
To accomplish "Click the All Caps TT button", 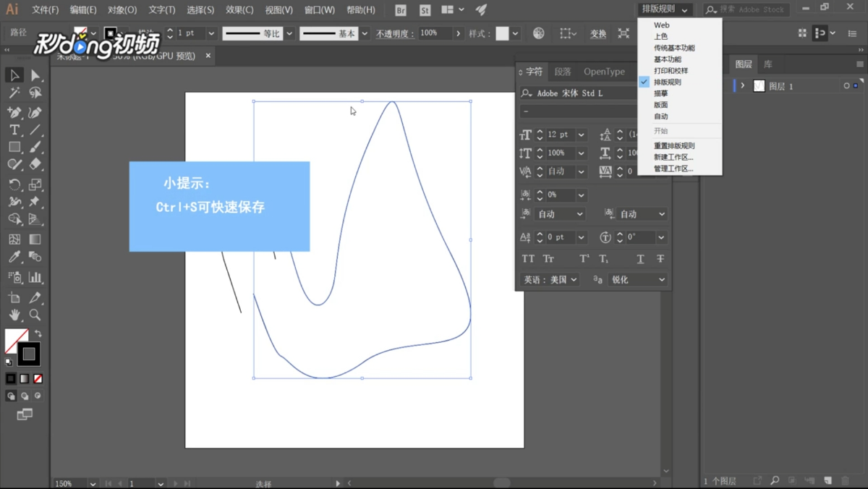I will pos(528,258).
